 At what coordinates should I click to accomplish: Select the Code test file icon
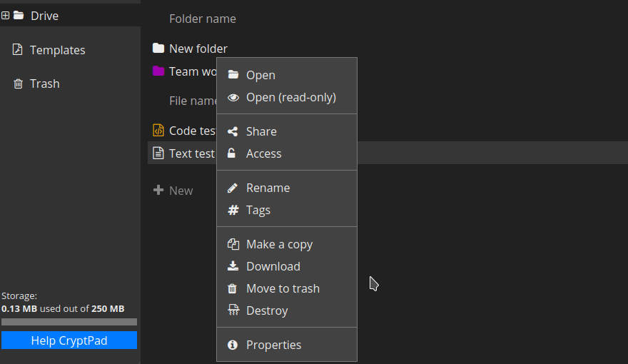pyautogui.click(x=158, y=131)
